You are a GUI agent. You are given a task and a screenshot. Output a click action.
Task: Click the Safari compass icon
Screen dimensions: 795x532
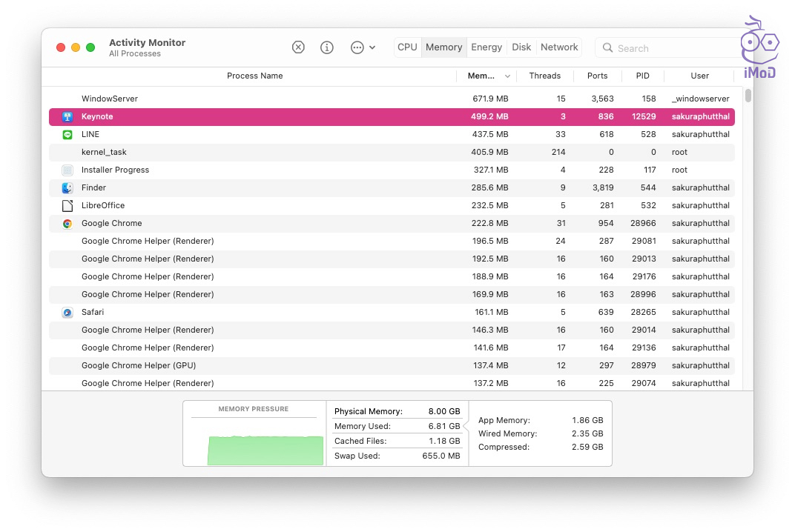[x=67, y=312]
